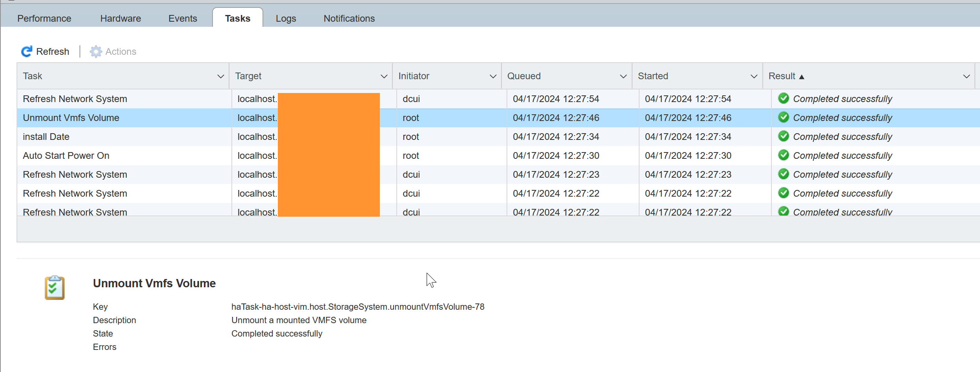
Task: Click the Refresh button label
Action: 53,52
